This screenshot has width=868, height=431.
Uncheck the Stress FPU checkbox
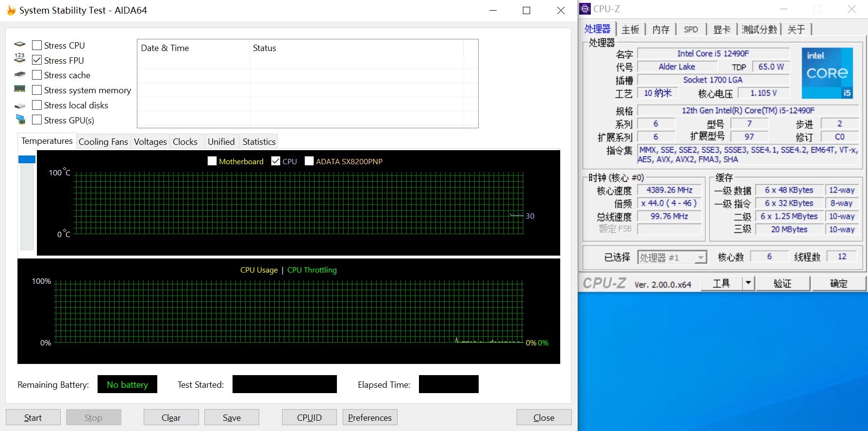tap(37, 60)
